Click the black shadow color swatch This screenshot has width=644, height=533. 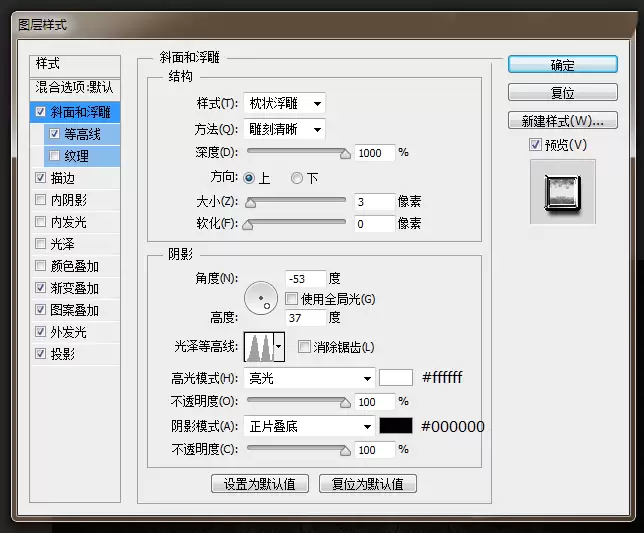396,426
